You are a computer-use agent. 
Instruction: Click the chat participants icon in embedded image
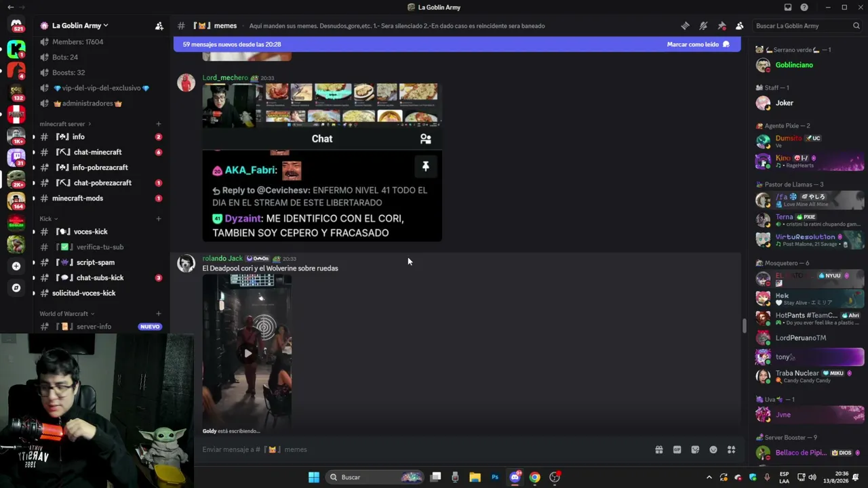(x=426, y=139)
